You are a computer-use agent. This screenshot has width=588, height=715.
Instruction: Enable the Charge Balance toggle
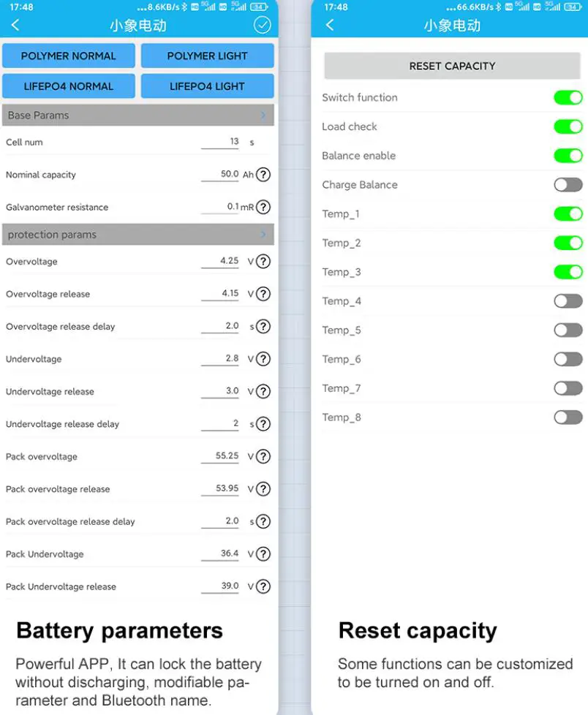[568, 185]
